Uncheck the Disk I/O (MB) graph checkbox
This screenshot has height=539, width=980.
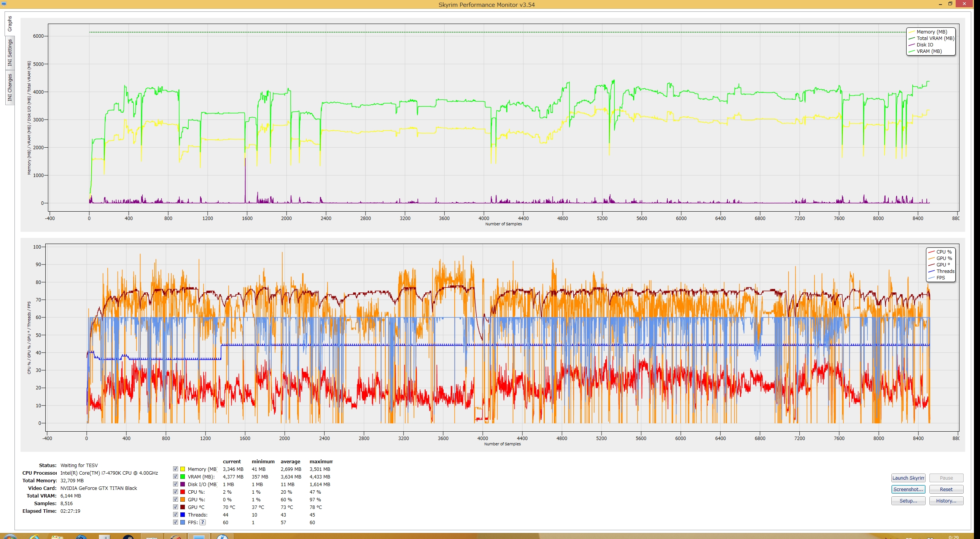point(175,484)
